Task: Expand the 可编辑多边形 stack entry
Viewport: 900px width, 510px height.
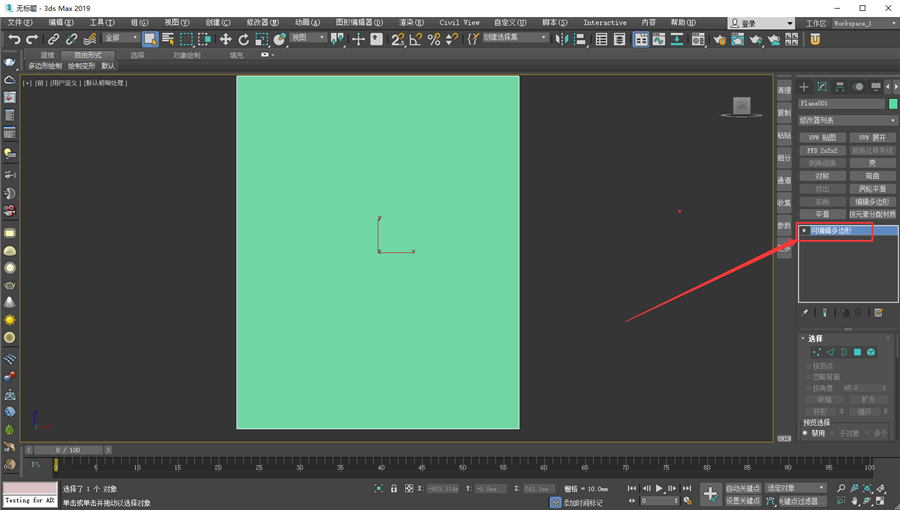Action: (804, 231)
